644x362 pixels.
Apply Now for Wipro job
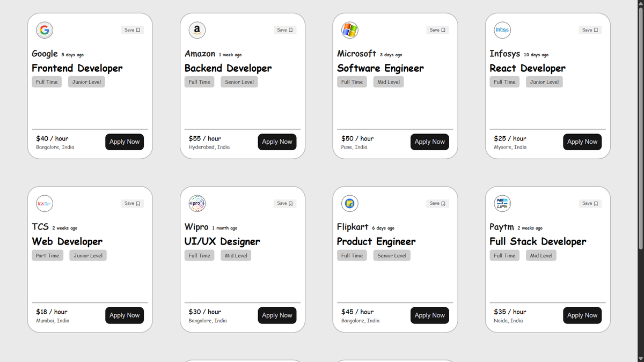(277, 315)
